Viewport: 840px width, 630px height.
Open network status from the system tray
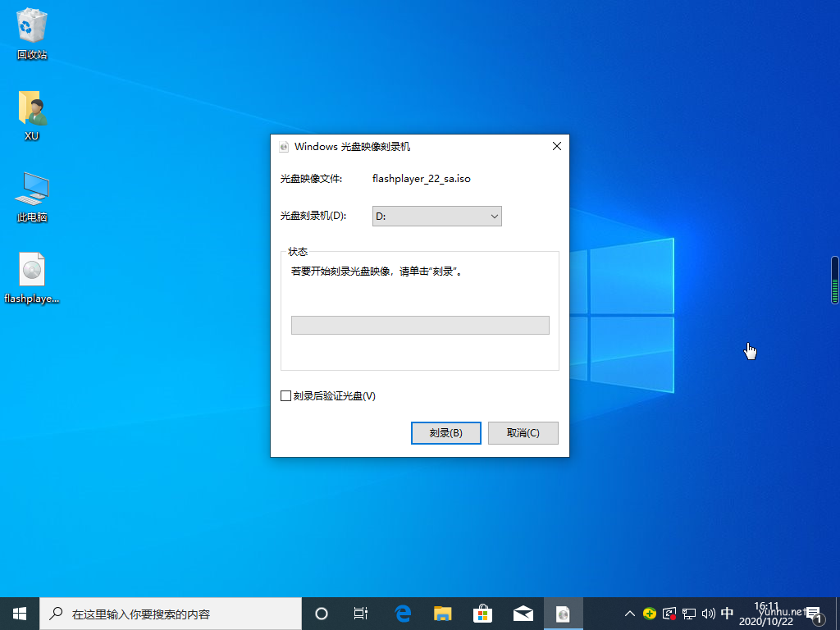pos(689,614)
